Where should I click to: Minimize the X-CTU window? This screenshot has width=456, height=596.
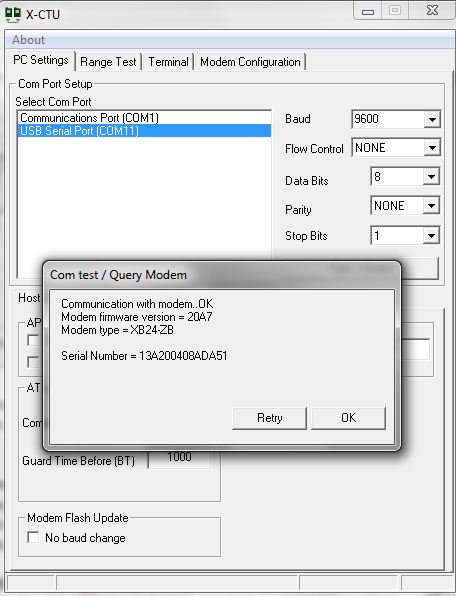367,11
